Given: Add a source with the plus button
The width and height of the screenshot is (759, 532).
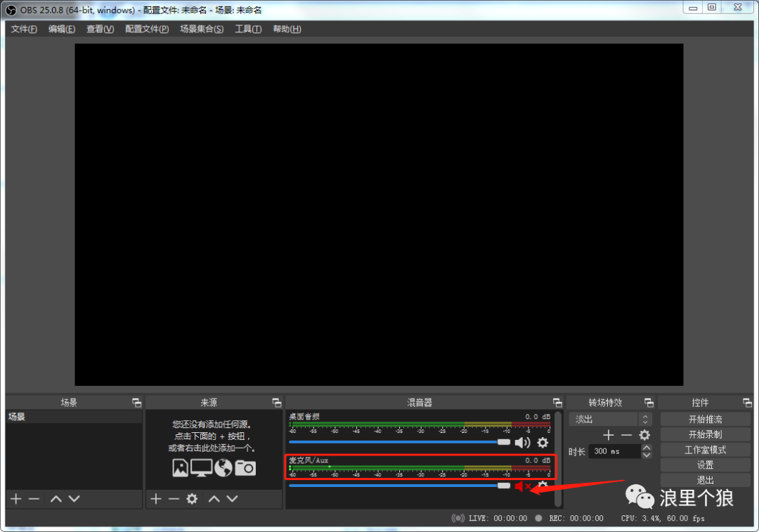Looking at the screenshot, I should pyautogui.click(x=156, y=498).
